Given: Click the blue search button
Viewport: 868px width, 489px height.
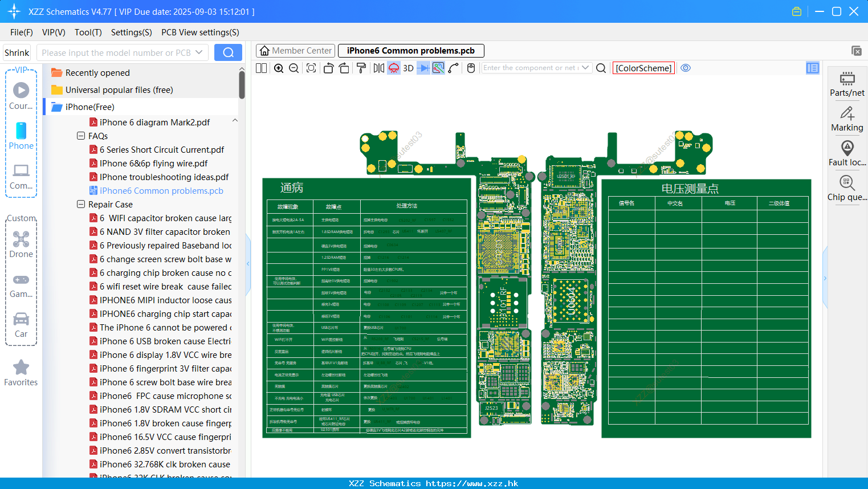Looking at the screenshot, I should coord(228,52).
